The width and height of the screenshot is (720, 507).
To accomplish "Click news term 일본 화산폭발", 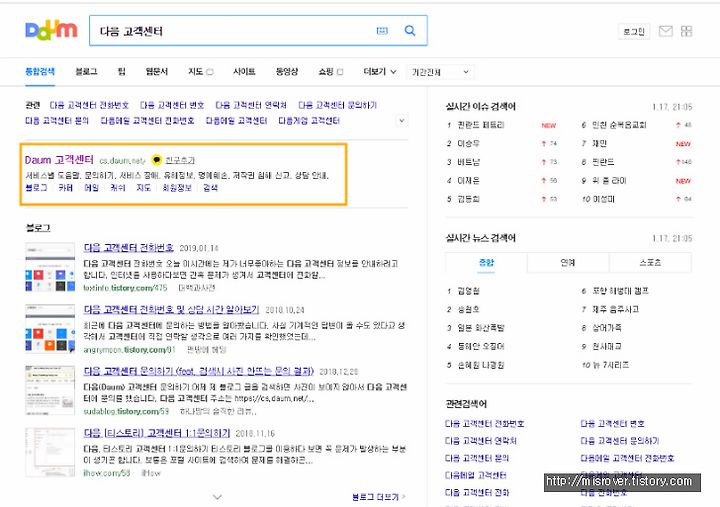I will [x=481, y=328].
